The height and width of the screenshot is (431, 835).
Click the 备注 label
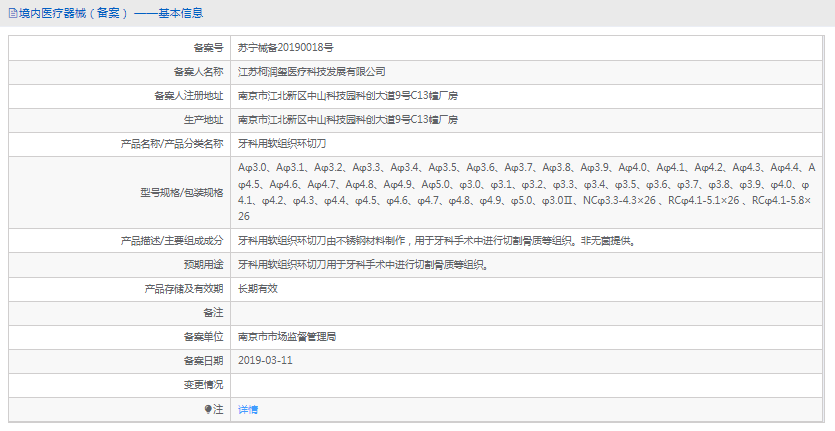pos(213,313)
